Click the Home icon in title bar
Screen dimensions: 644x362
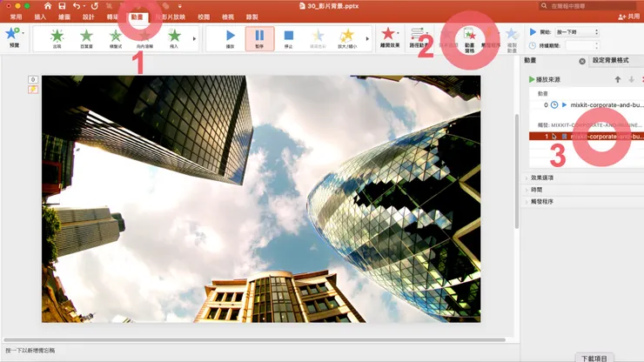click(x=48, y=6)
